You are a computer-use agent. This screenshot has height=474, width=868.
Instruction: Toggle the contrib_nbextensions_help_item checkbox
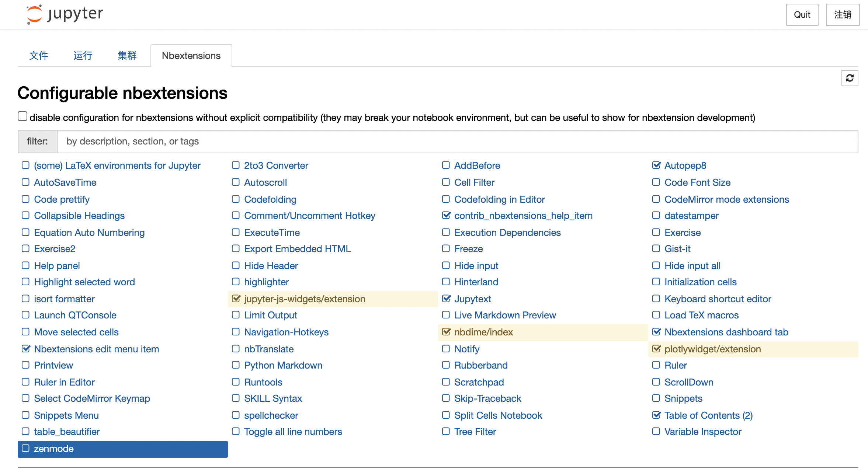446,215
